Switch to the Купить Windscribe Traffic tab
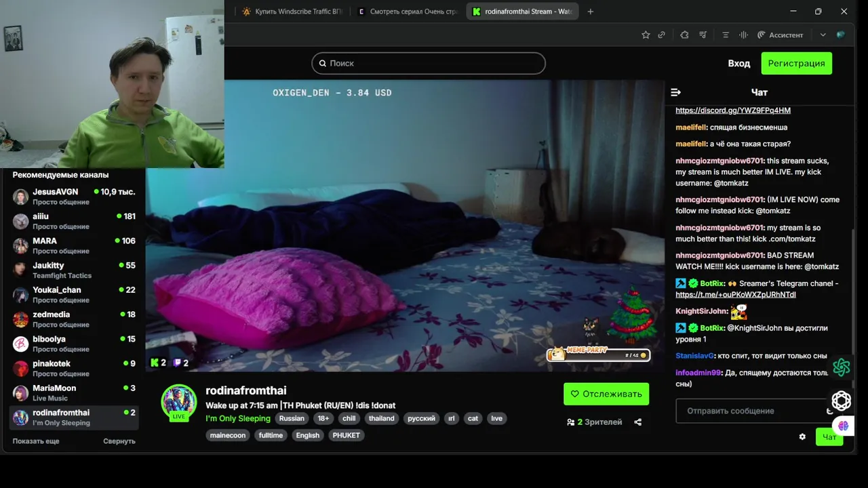 293,12
